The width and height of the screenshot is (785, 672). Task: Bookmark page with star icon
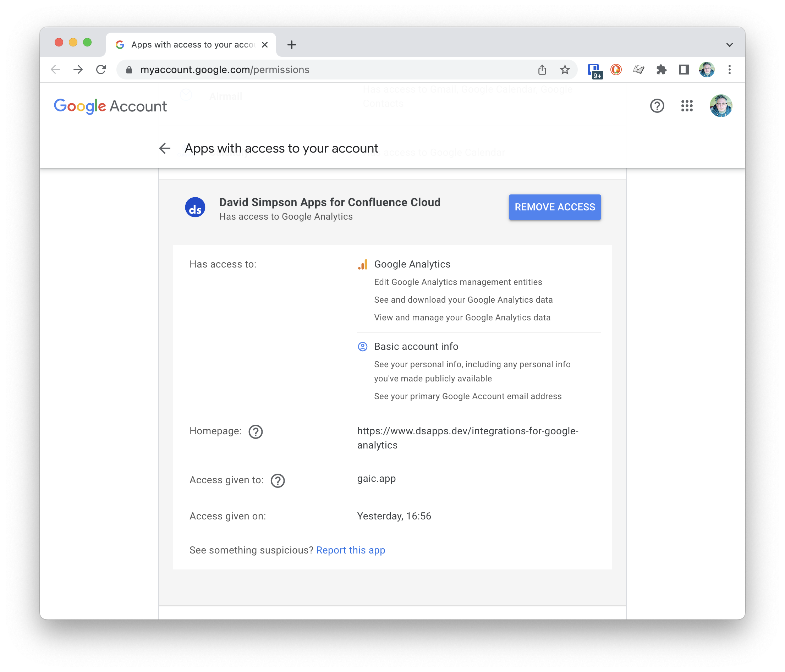pos(565,70)
